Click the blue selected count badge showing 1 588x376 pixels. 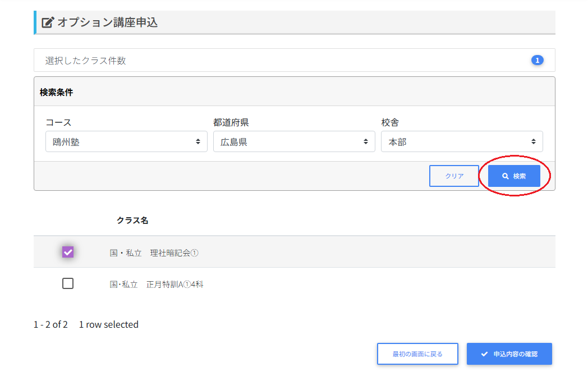tap(537, 60)
